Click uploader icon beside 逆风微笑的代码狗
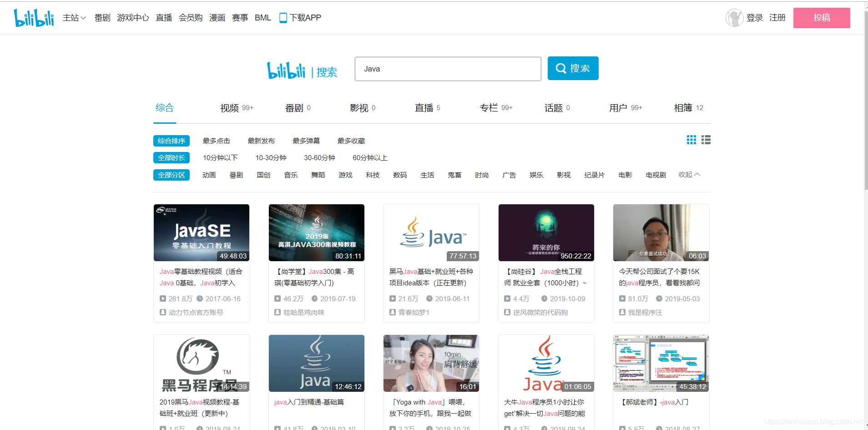Viewport: 868px width, 430px height. pyautogui.click(x=507, y=312)
